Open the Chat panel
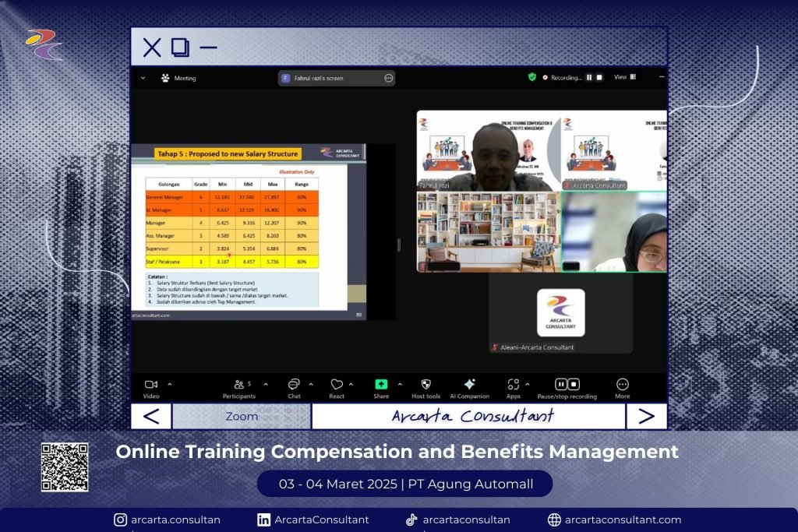Screen dimensions: 798x532 pyautogui.click(x=294, y=385)
